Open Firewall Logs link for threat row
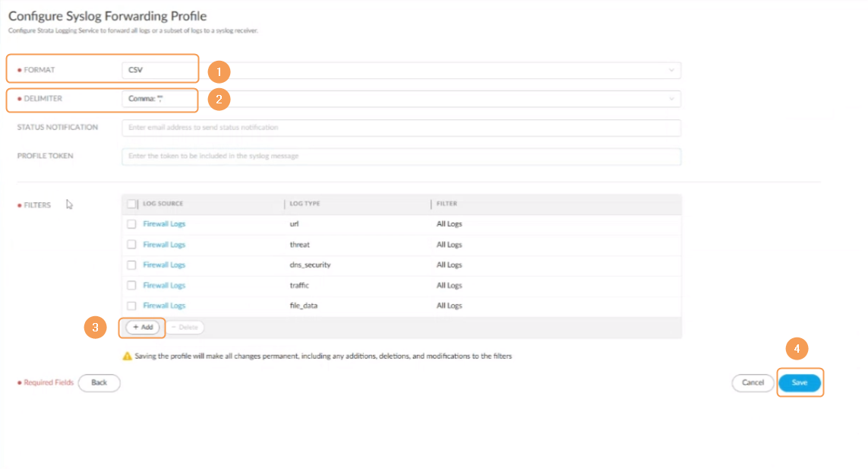Image resolution: width=868 pixels, height=469 pixels. pyautogui.click(x=164, y=245)
